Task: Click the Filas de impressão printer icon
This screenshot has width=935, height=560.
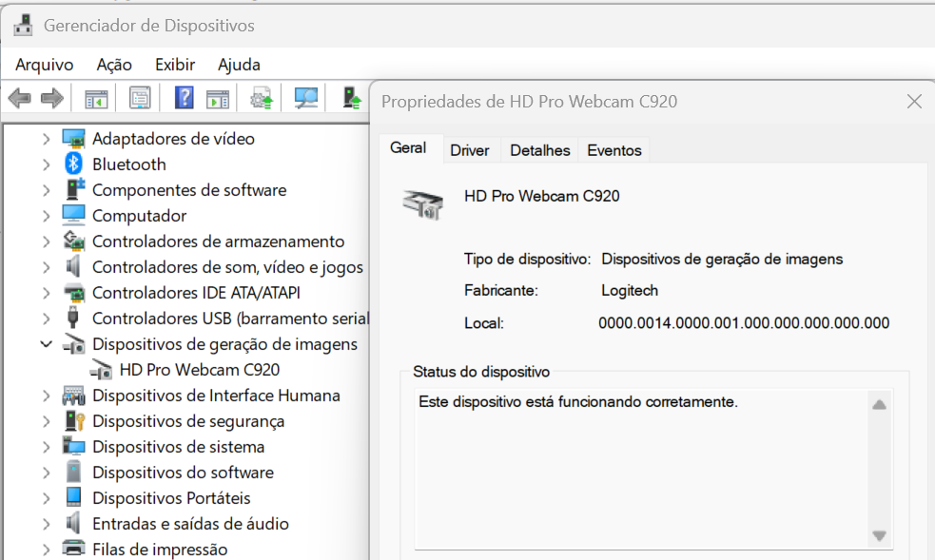Action: coord(73,548)
